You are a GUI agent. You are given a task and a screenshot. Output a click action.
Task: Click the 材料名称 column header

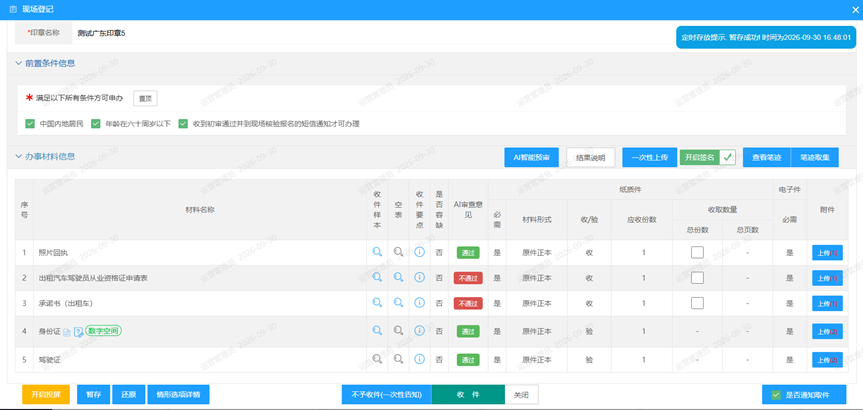click(x=200, y=209)
